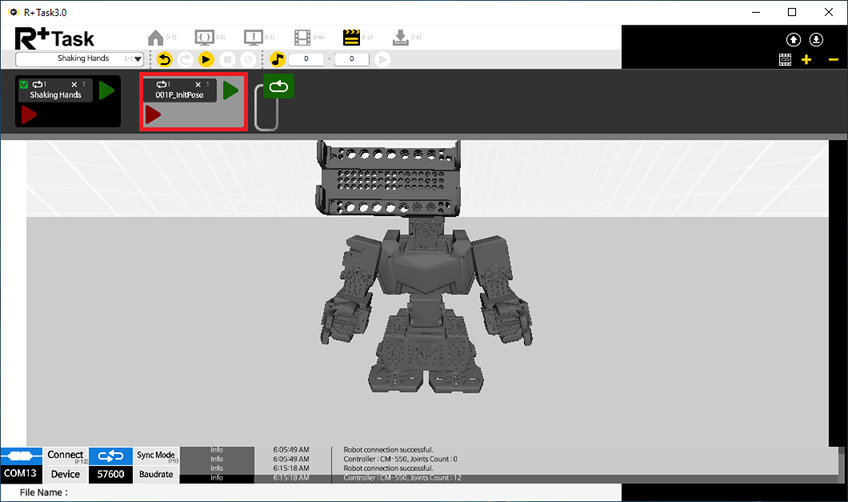Toggle Sync Mode
Image resolution: width=848 pixels, height=502 pixels.
156,456
